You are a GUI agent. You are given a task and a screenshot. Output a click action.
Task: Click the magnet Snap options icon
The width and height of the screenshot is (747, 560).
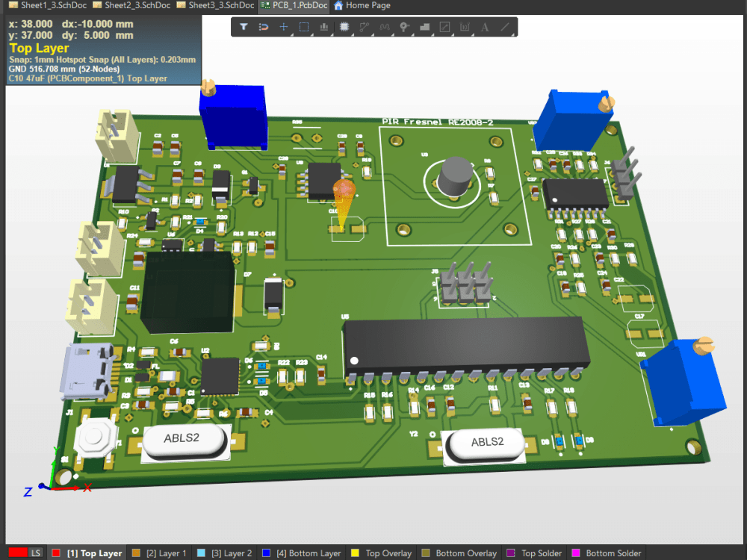pos(264,27)
